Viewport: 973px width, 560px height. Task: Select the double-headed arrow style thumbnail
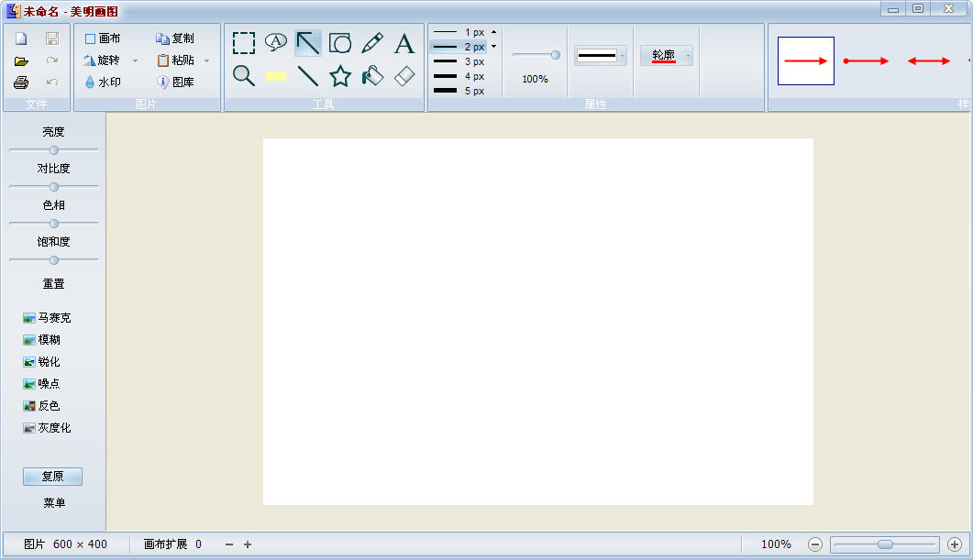tap(929, 61)
